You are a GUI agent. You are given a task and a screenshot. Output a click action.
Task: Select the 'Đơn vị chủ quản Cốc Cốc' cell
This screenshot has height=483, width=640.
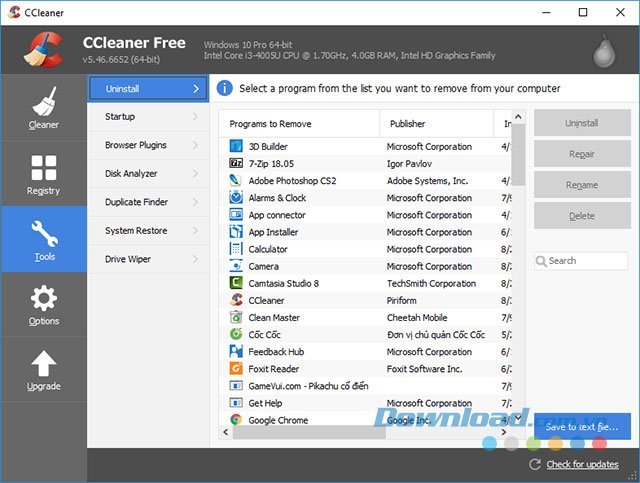click(436, 335)
